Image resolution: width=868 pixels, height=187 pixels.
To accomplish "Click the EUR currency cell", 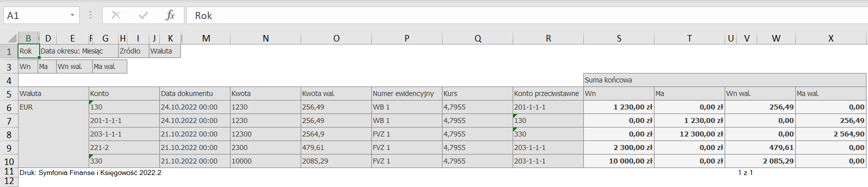I will pos(54,134).
